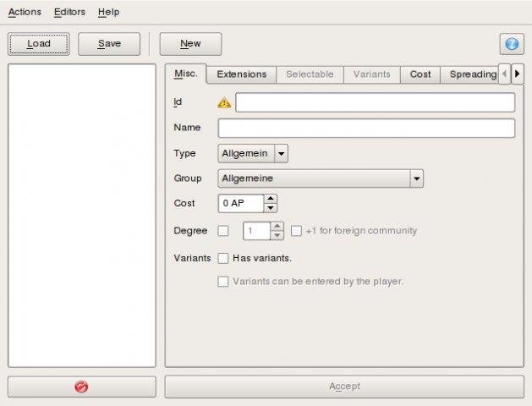Check the Has variants box
The height and width of the screenshot is (406, 532).
pyautogui.click(x=223, y=258)
